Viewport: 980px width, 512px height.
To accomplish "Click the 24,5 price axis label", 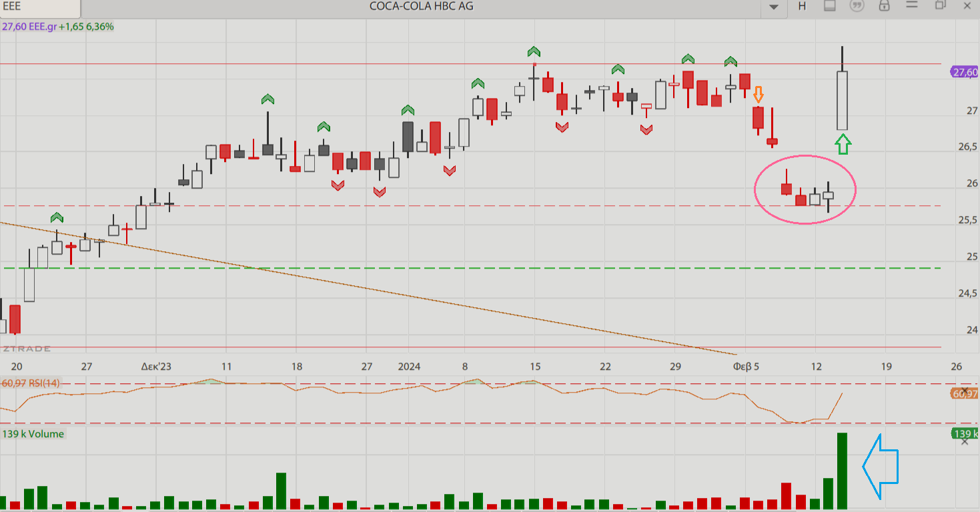I will coord(967,293).
